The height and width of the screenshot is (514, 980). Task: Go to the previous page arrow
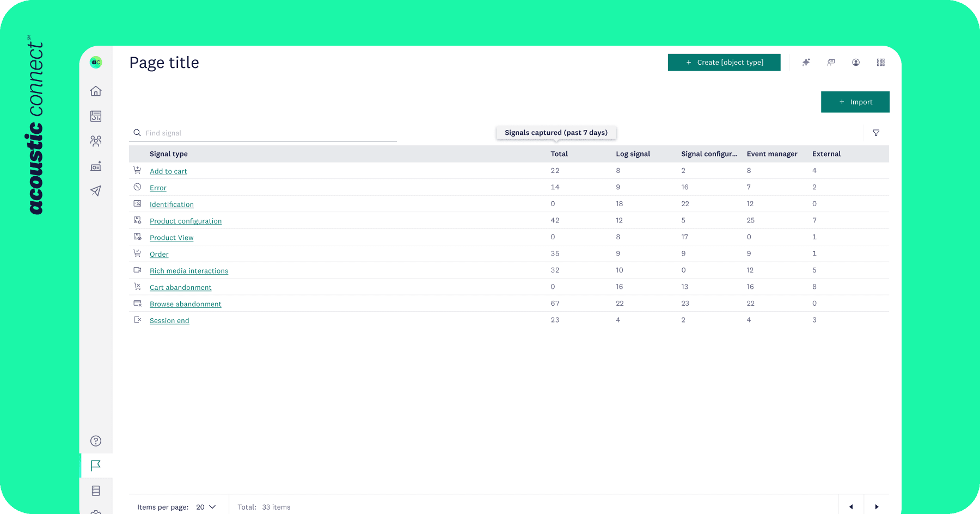[851, 507]
